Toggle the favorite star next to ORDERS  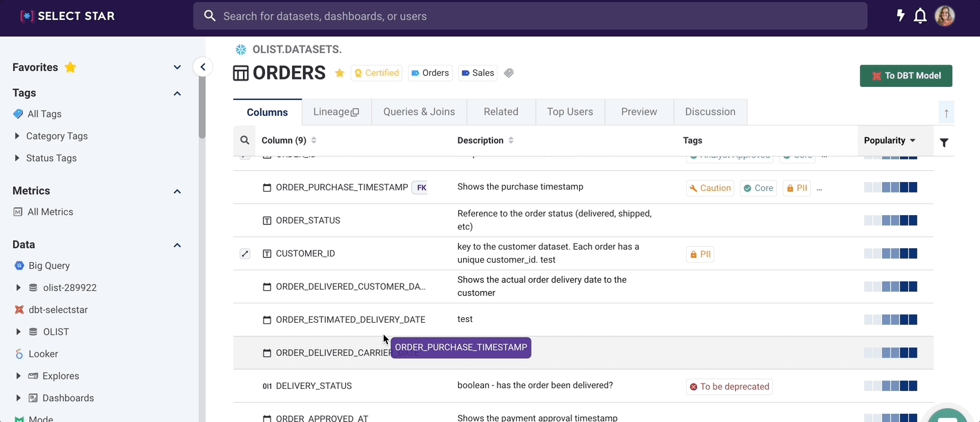point(340,73)
